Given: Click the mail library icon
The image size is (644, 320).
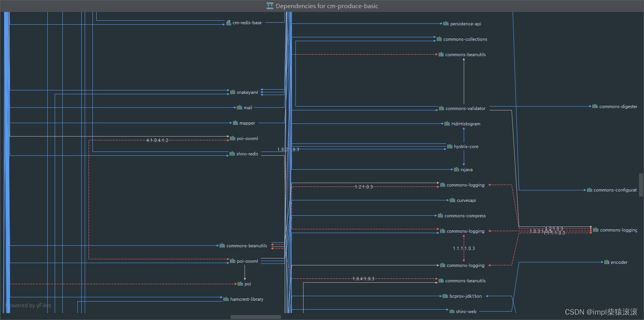Looking at the screenshot, I should coord(240,108).
